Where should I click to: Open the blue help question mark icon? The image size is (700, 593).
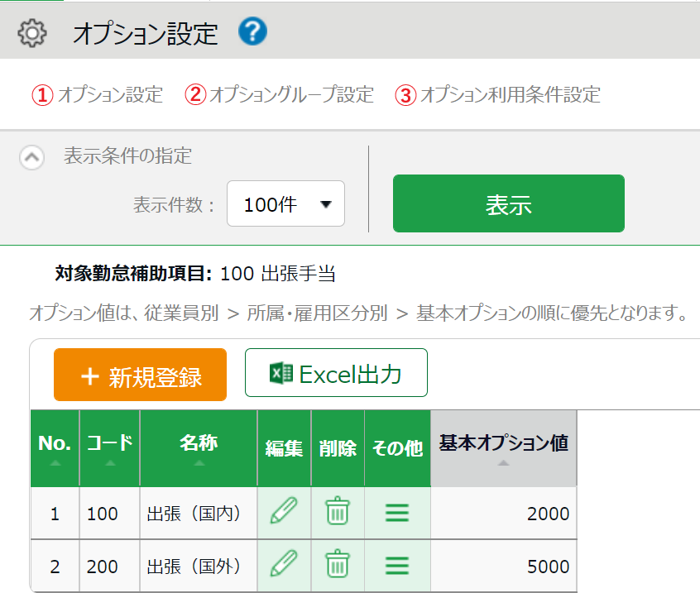click(252, 31)
